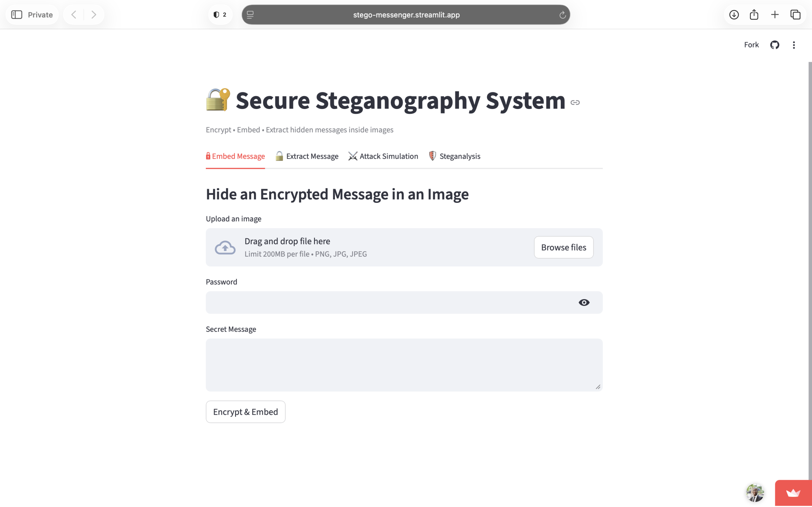
Task: Open a new tab with plus icon
Action: tap(775, 15)
